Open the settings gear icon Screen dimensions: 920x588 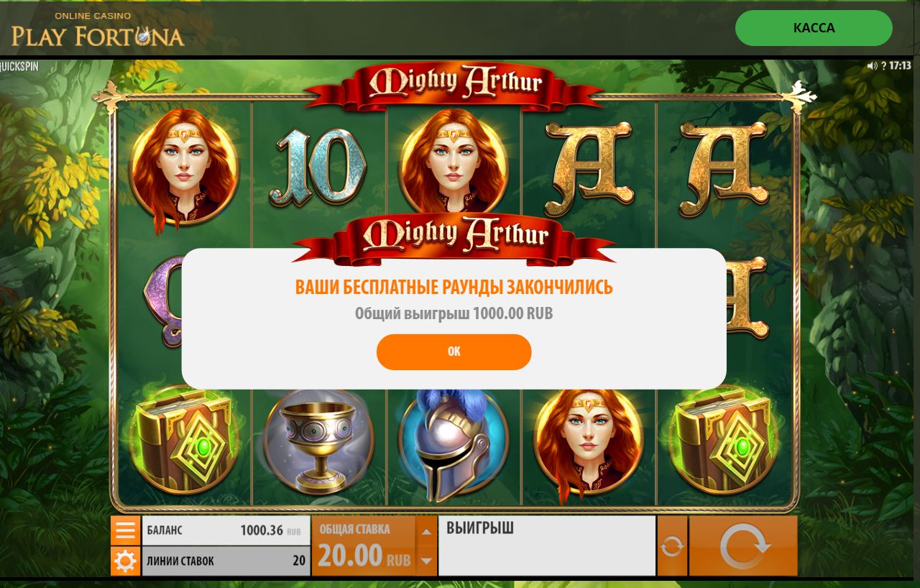tap(125, 561)
